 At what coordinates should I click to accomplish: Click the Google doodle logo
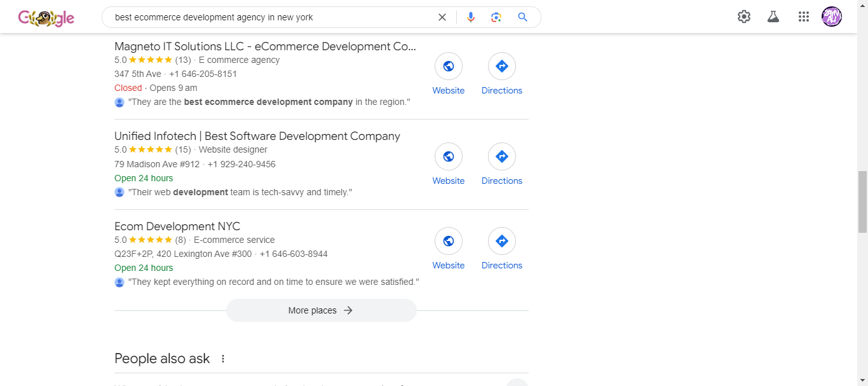point(46,18)
